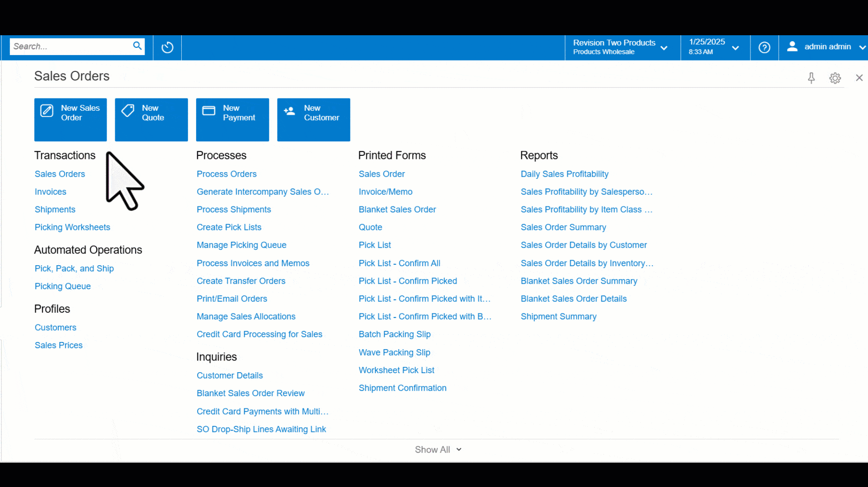Open Sales Orders under Transactions

[x=60, y=174]
